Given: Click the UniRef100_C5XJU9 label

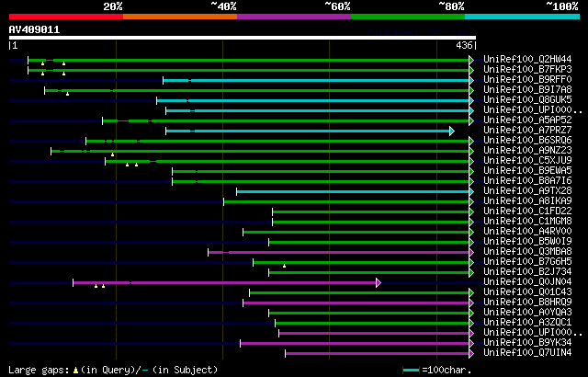Looking at the screenshot, I should click(x=527, y=161).
